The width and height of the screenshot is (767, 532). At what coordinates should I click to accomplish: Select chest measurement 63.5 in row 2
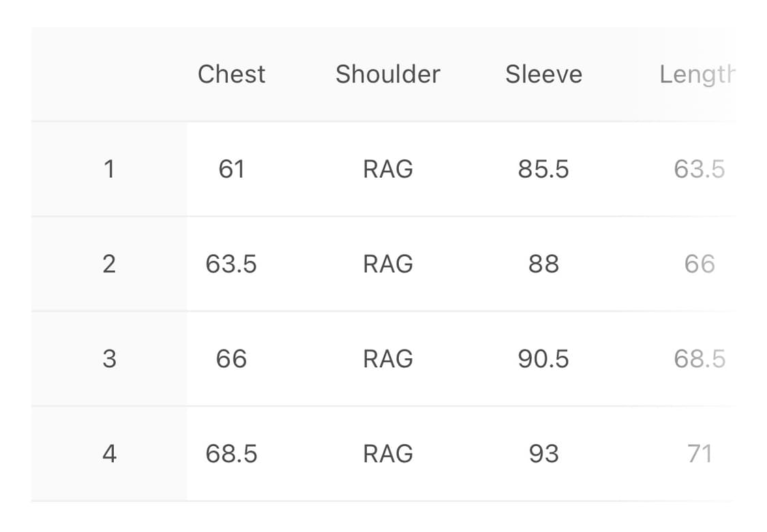[x=231, y=264]
